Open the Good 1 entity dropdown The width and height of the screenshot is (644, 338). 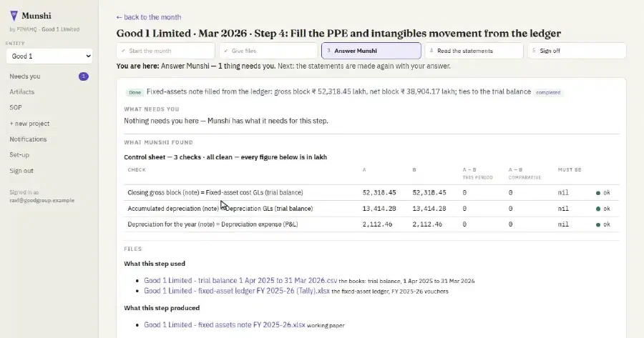click(x=49, y=56)
